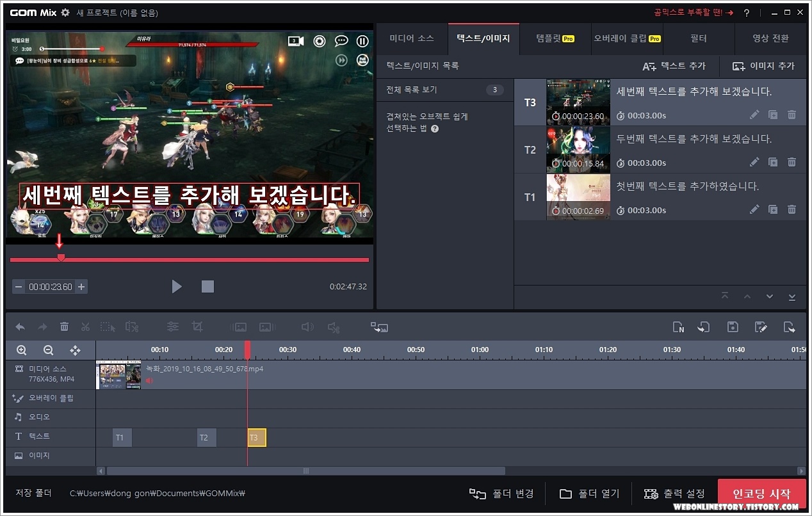This screenshot has height=516, width=812.
Task: Open 출력 설정 output settings
Action: pyautogui.click(x=674, y=494)
